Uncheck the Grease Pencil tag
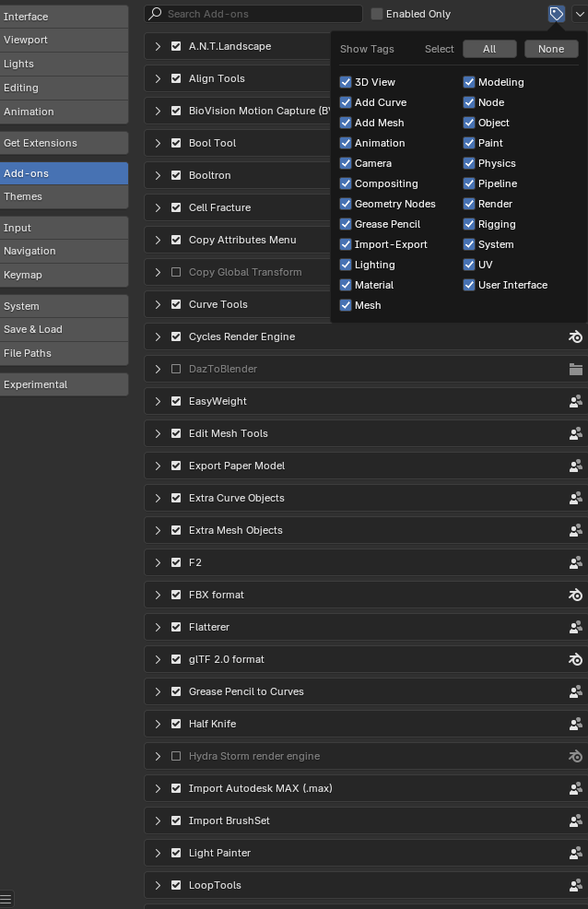This screenshot has width=588, height=909. [x=346, y=224]
